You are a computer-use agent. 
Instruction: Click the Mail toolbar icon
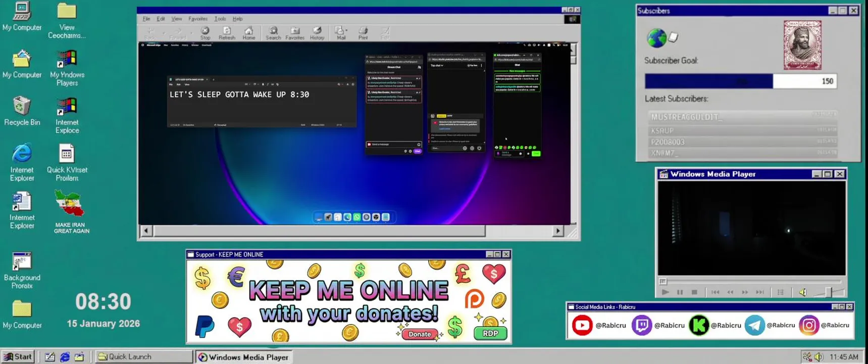coord(341,33)
